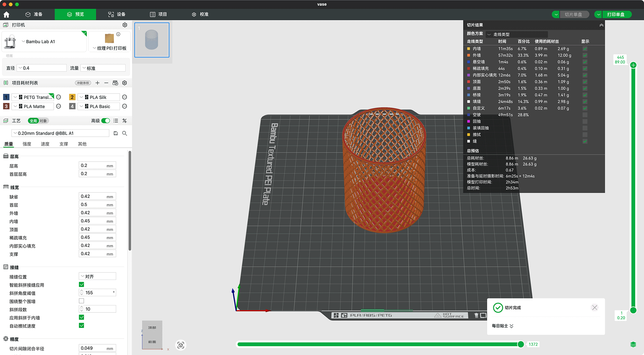644x355 pixels.
Task: Click layer slider bottom handle
Action: click(633, 310)
